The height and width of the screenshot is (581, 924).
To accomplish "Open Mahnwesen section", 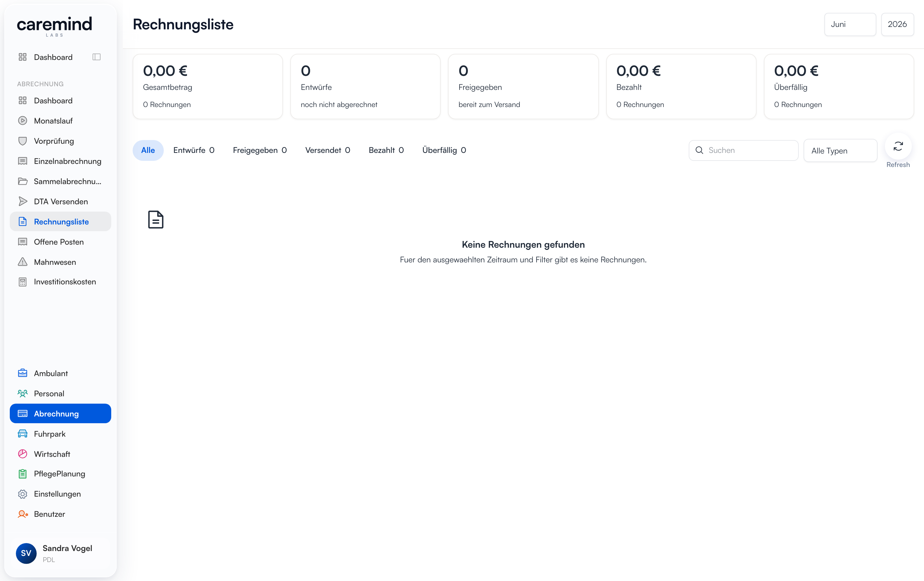I will (x=60, y=262).
